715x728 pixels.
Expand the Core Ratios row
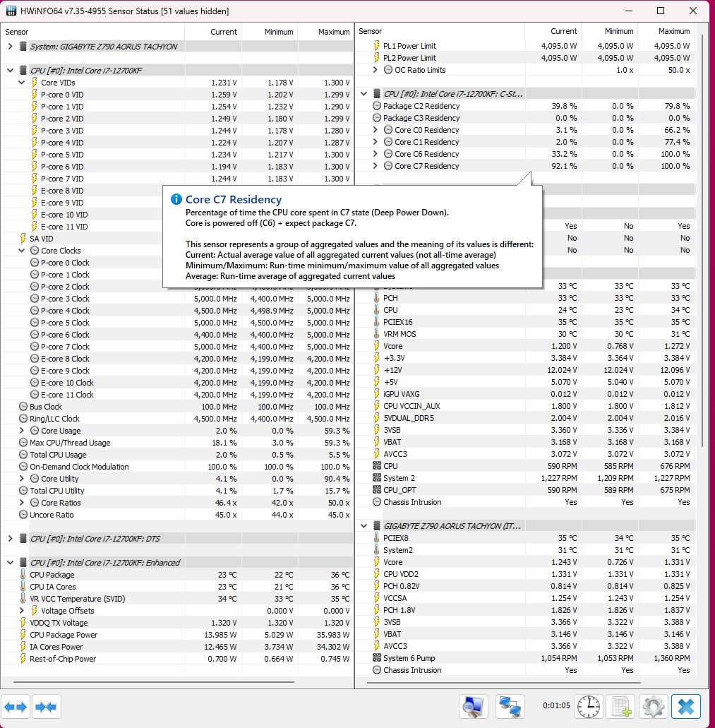pyautogui.click(x=21, y=502)
